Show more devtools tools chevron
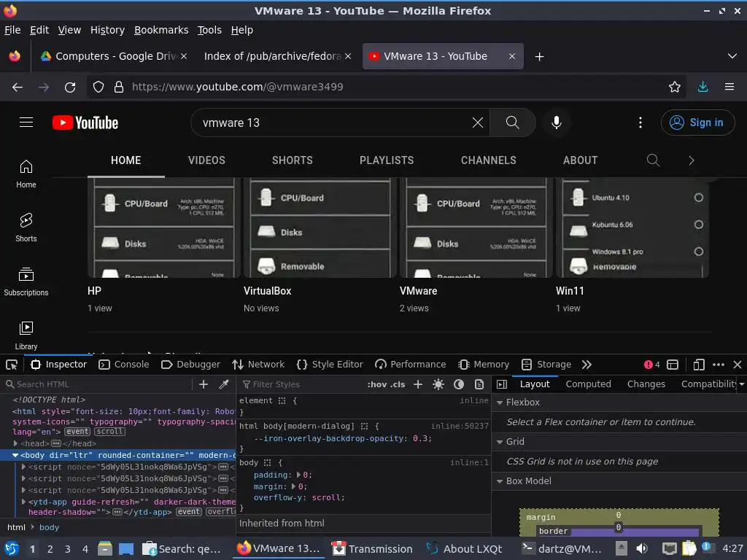The width and height of the screenshot is (747, 560). pyautogui.click(x=587, y=365)
